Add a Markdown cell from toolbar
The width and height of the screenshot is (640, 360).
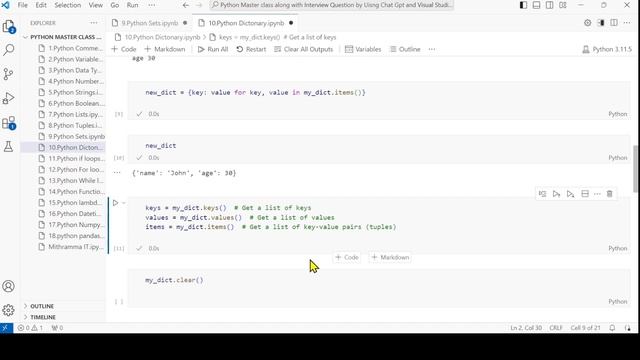165,49
